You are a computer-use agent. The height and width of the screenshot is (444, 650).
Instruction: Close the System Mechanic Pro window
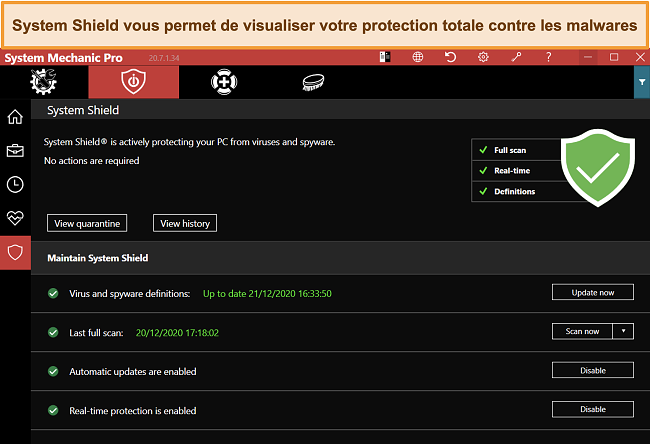point(640,57)
